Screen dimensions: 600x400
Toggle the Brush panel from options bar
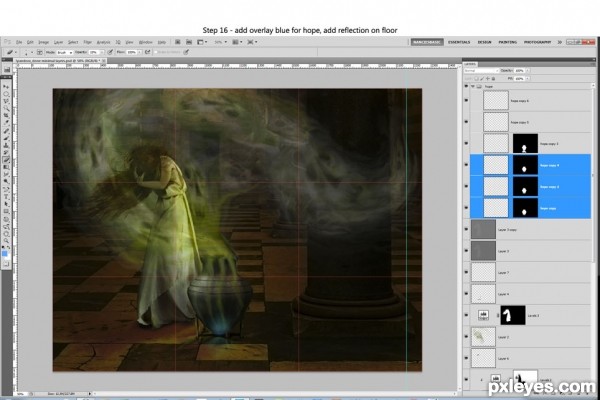pos(40,52)
